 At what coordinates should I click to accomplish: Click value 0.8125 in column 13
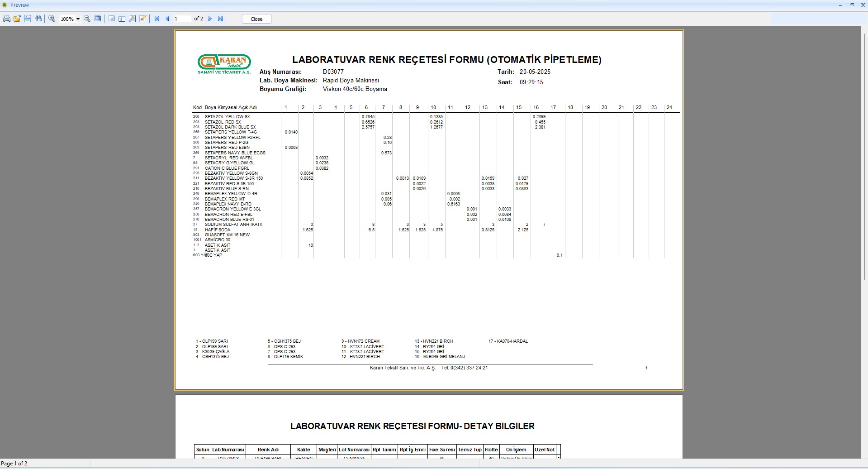pos(488,230)
